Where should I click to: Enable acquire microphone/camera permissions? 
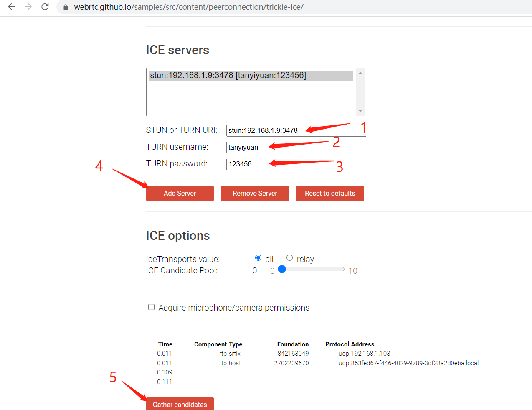(x=151, y=307)
